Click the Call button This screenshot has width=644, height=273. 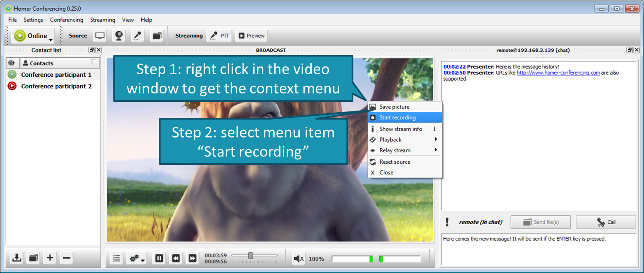[606, 222]
